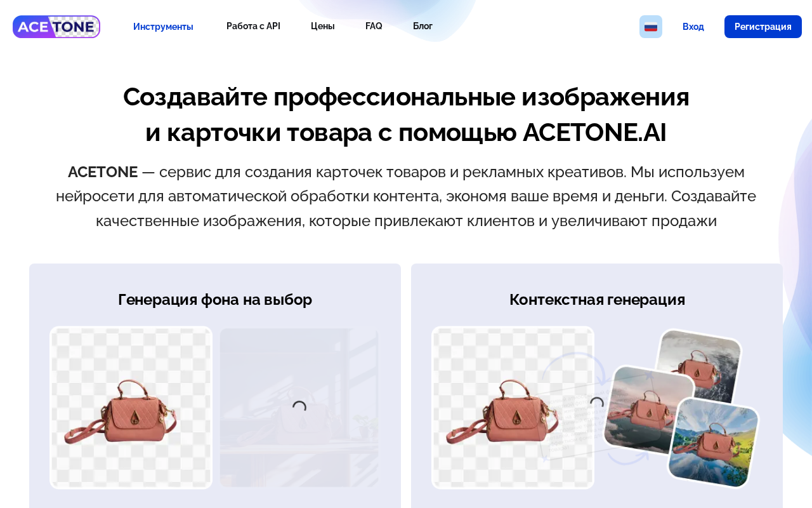Open the FAQ page
Image resolution: width=812 pixels, height=508 pixels.
coord(374,26)
